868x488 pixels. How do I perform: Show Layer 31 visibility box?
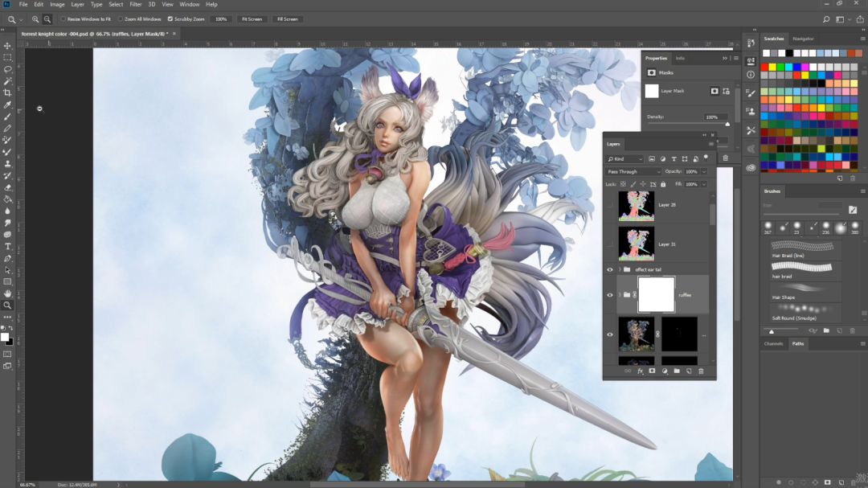[610, 244]
